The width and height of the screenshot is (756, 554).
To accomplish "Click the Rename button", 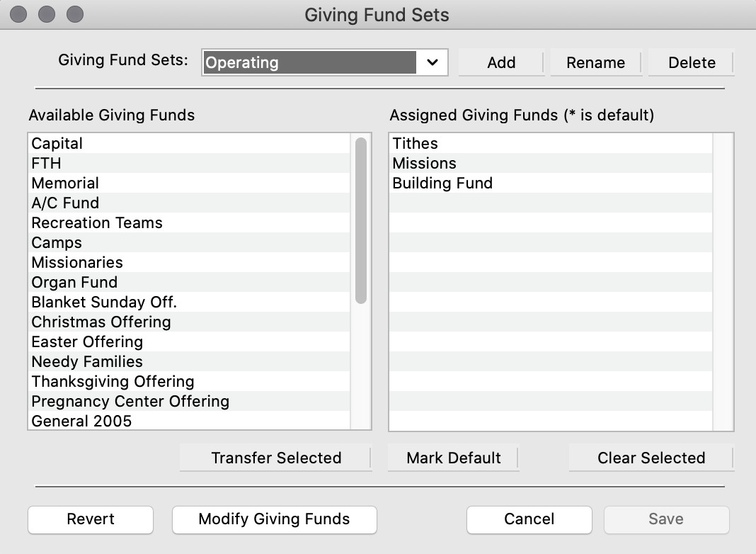I will click(595, 62).
